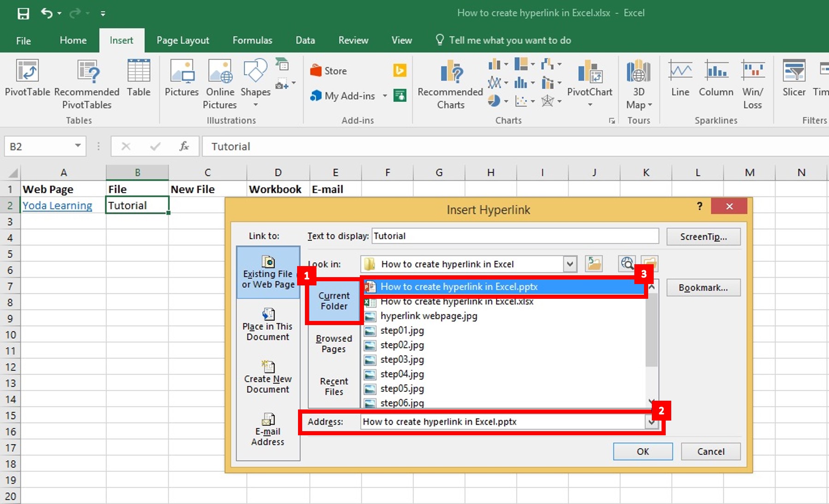Image resolution: width=829 pixels, height=504 pixels.
Task: Click the OK button in dialog
Action: click(643, 451)
